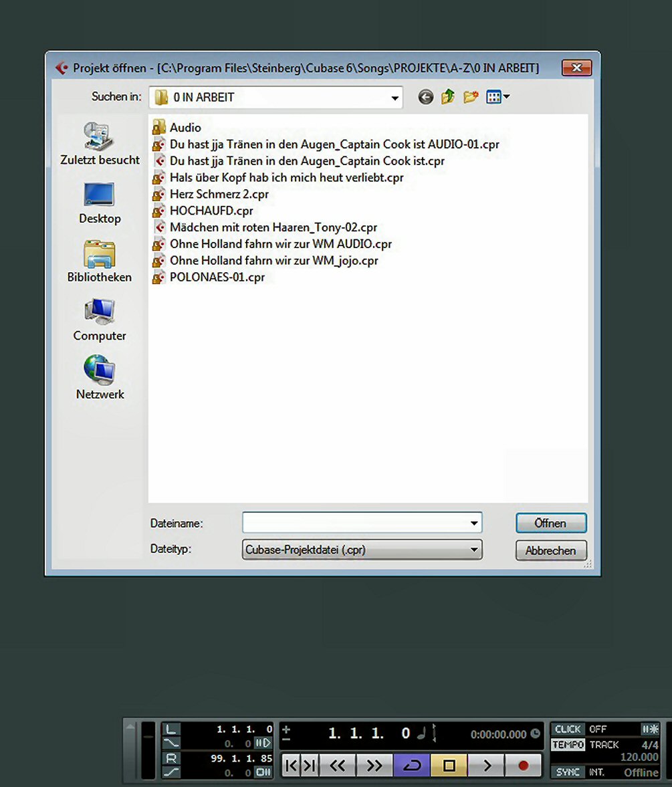Click the right locator position value 99.1.1.85
This screenshot has height=787, width=672.
click(241, 758)
